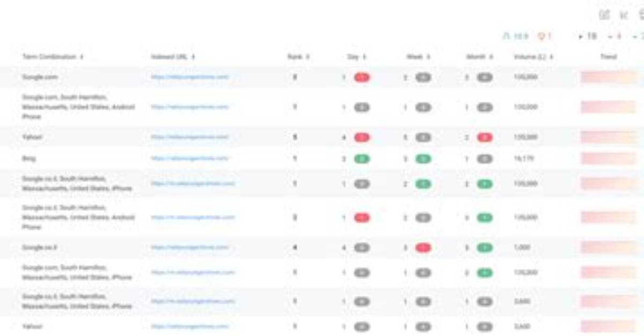Click the green Day badge in the Bing row
This screenshot has height=336, width=644.
[x=362, y=159]
